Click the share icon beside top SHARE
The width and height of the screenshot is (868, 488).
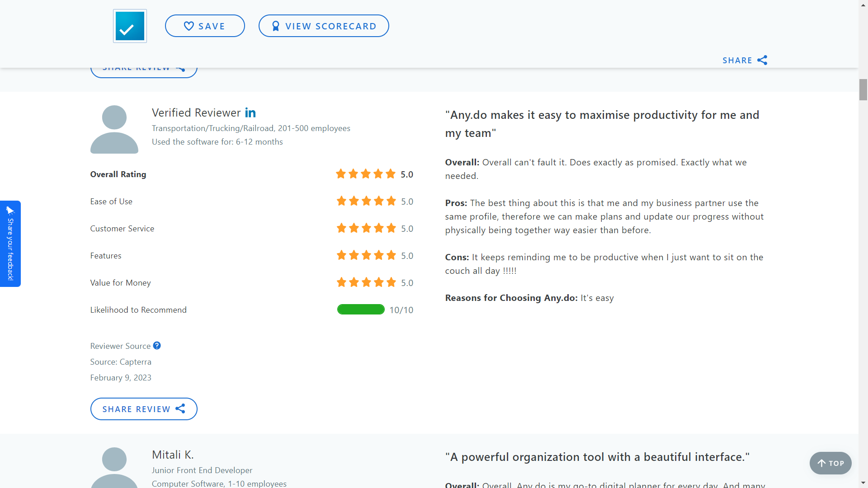[x=762, y=60]
